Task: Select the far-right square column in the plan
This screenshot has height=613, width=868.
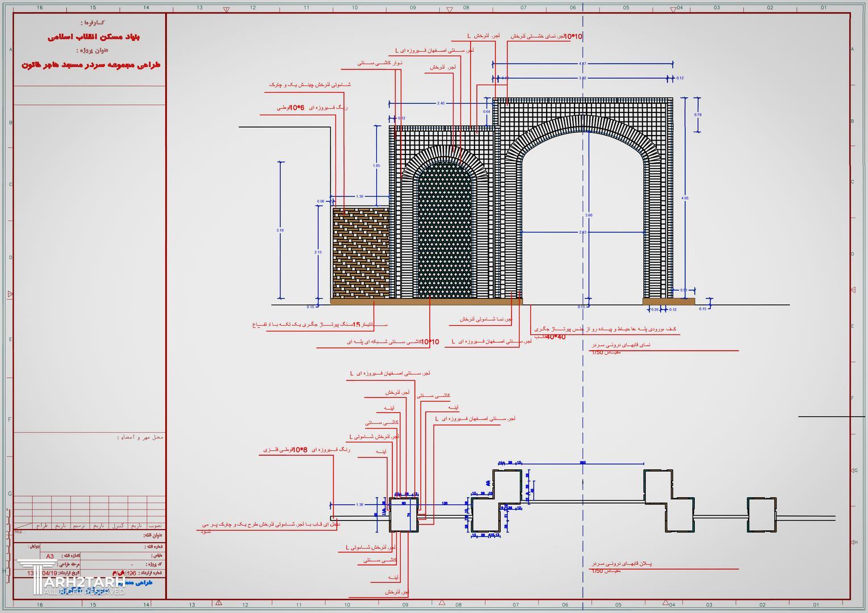Action: tap(761, 514)
